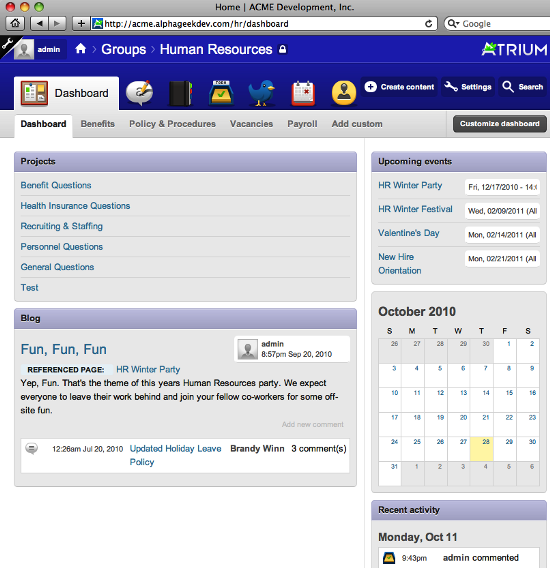Click the Dashboard board feature icon
This screenshot has width=550, height=568.
click(x=34, y=93)
